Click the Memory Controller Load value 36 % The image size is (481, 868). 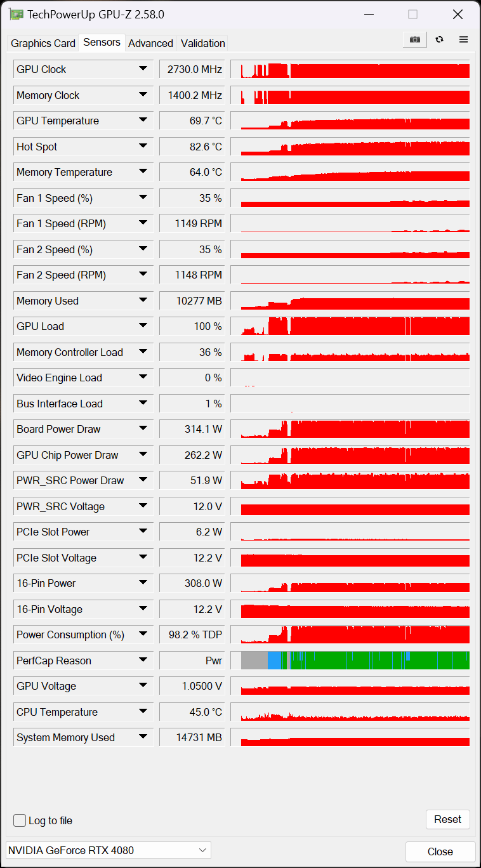[x=192, y=352]
